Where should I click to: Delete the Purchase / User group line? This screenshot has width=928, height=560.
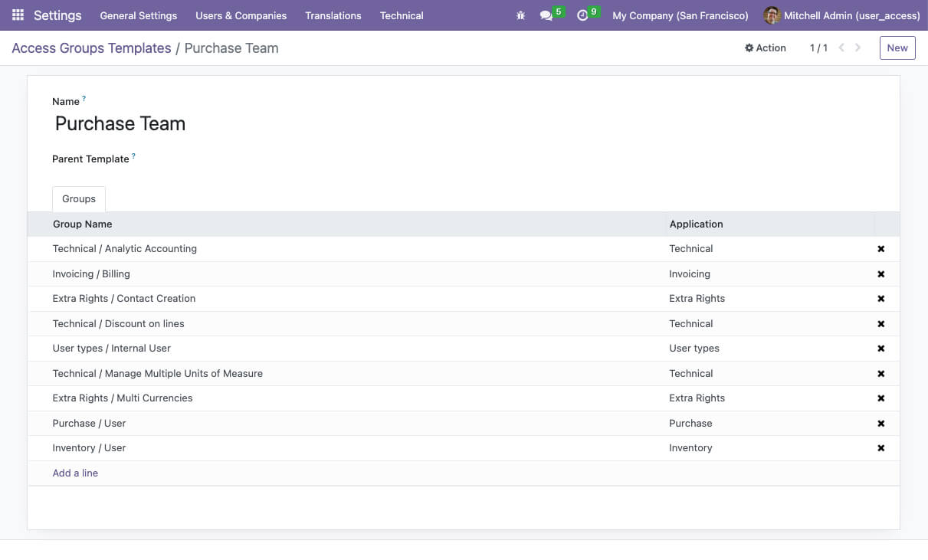coord(880,424)
